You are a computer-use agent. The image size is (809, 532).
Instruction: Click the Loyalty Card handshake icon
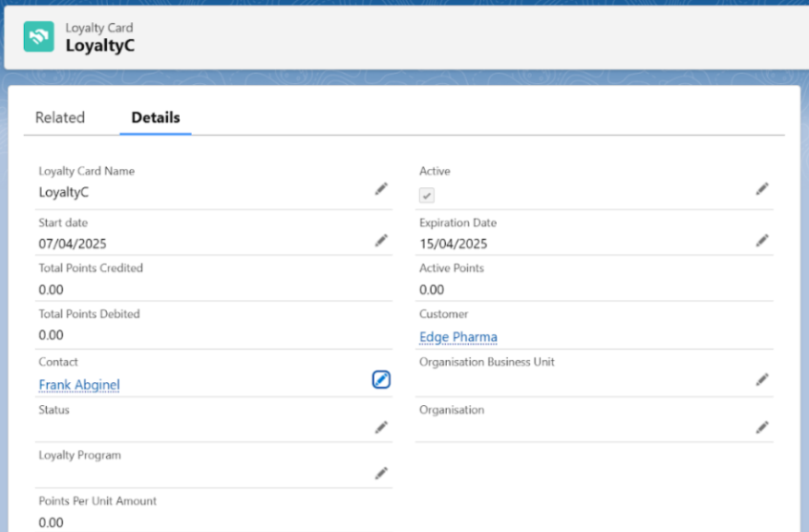pos(39,36)
